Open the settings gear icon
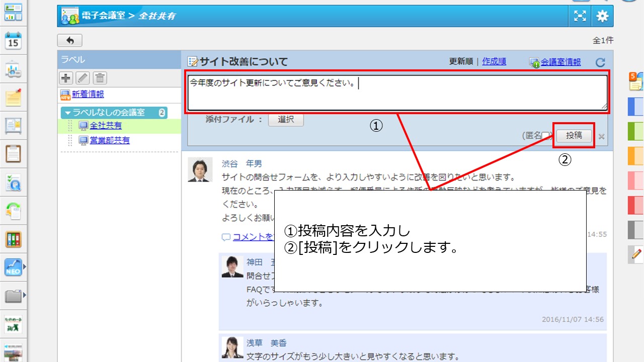644x362 pixels. pyautogui.click(x=602, y=16)
